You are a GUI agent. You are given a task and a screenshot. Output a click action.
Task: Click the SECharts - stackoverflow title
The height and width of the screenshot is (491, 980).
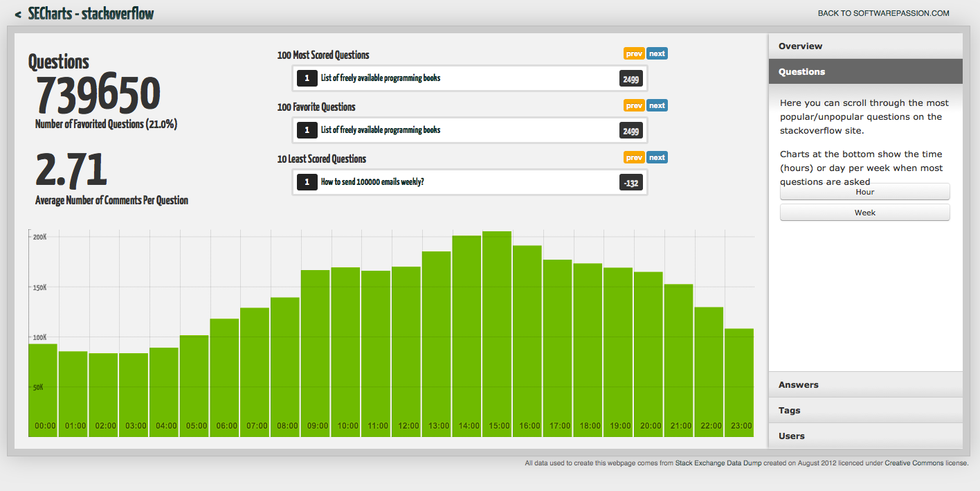(x=91, y=13)
